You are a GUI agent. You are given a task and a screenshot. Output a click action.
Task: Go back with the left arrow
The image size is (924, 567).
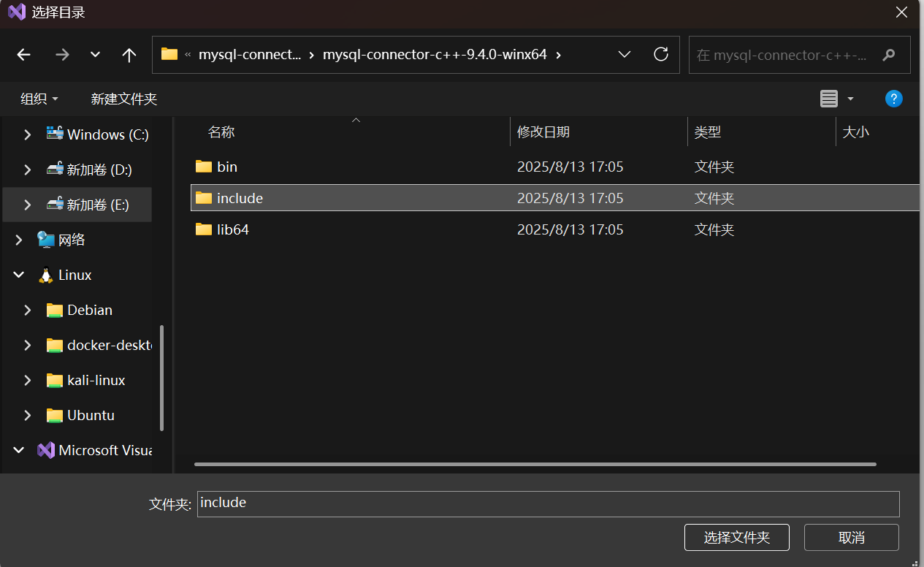(23, 55)
